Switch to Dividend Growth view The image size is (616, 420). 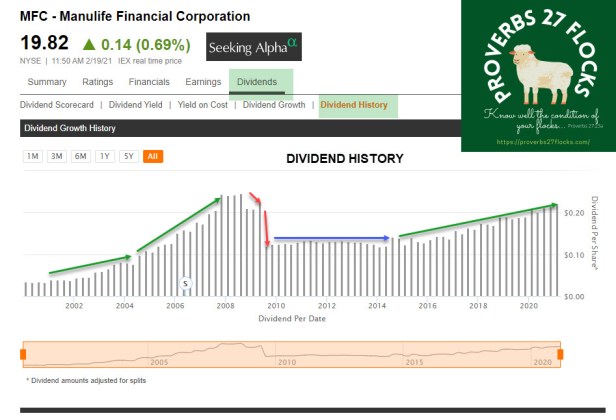coord(275,105)
